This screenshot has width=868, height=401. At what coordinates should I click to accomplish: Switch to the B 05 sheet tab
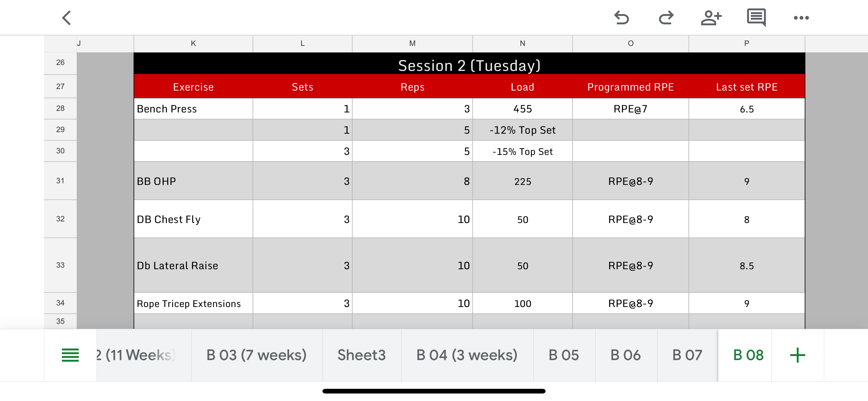563,355
